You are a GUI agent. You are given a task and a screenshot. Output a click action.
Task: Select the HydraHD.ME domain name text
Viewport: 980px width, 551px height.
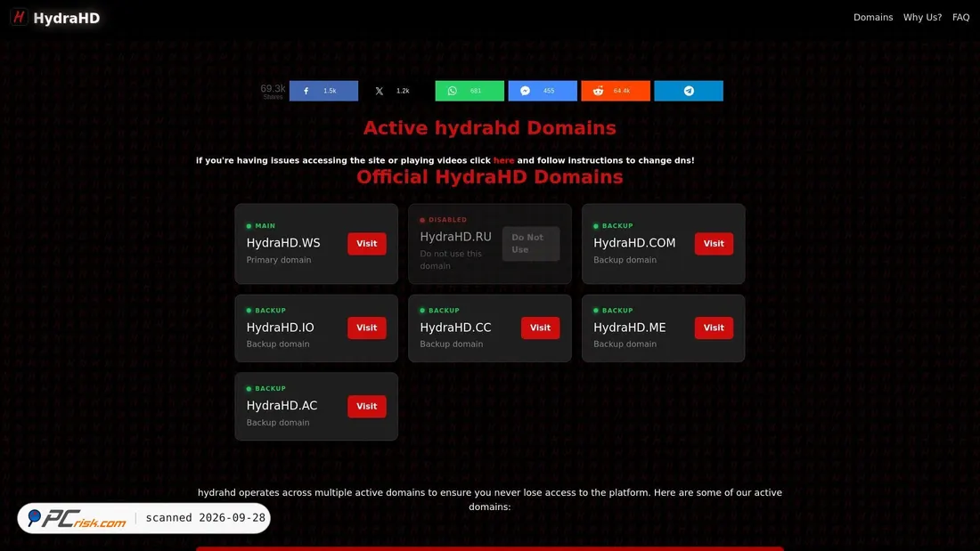click(x=629, y=328)
